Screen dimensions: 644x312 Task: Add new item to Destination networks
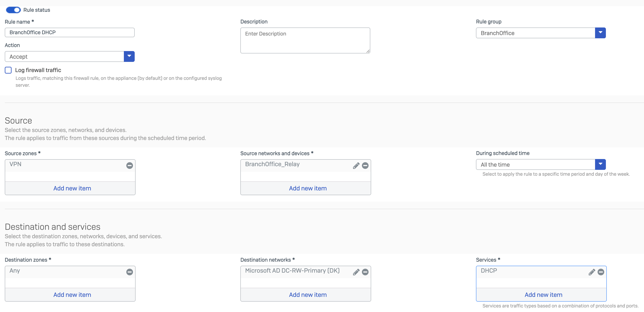click(x=307, y=294)
